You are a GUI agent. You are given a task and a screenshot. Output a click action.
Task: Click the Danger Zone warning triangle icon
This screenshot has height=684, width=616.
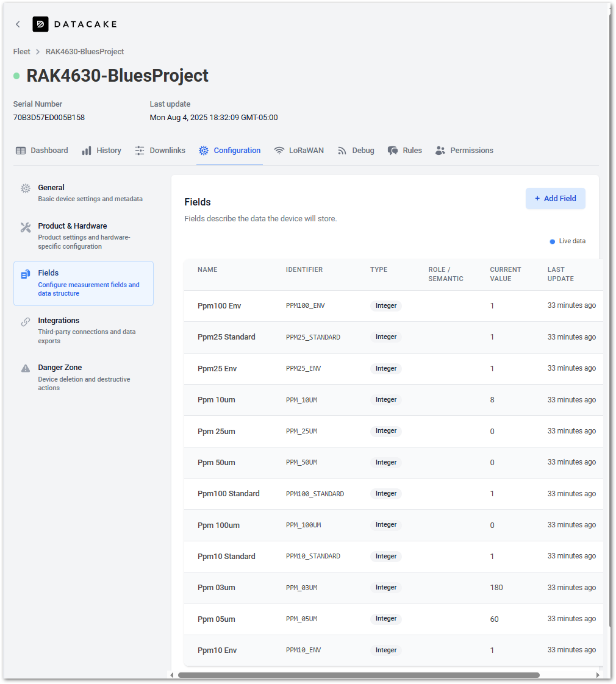pos(26,368)
